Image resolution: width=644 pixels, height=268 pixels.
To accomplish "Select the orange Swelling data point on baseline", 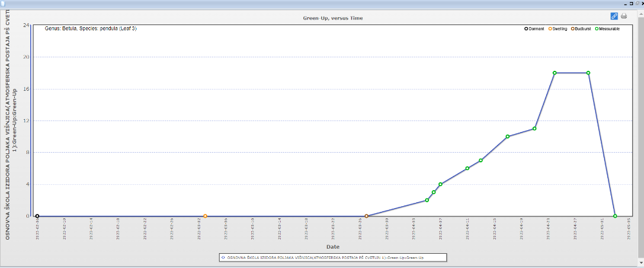I will [x=205, y=216].
